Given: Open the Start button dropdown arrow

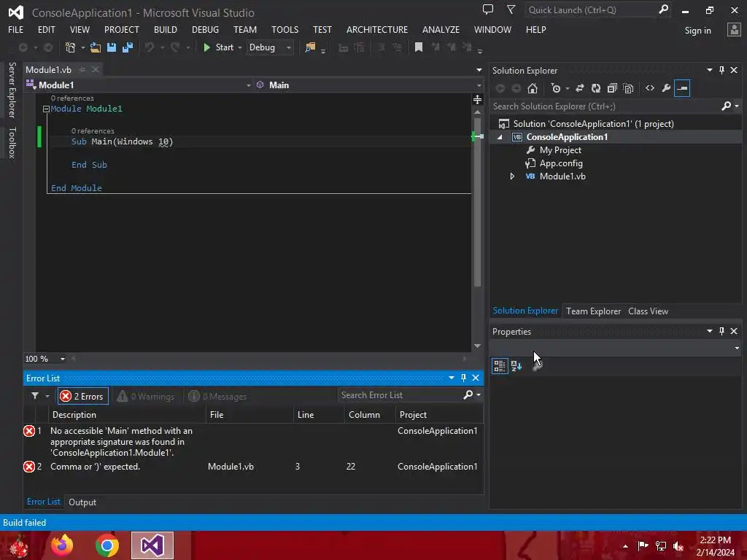Looking at the screenshot, I should (240, 47).
